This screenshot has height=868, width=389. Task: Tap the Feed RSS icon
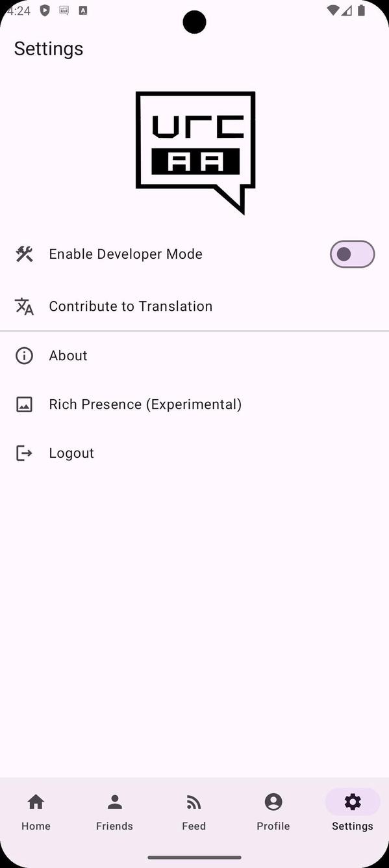coord(194,802)
